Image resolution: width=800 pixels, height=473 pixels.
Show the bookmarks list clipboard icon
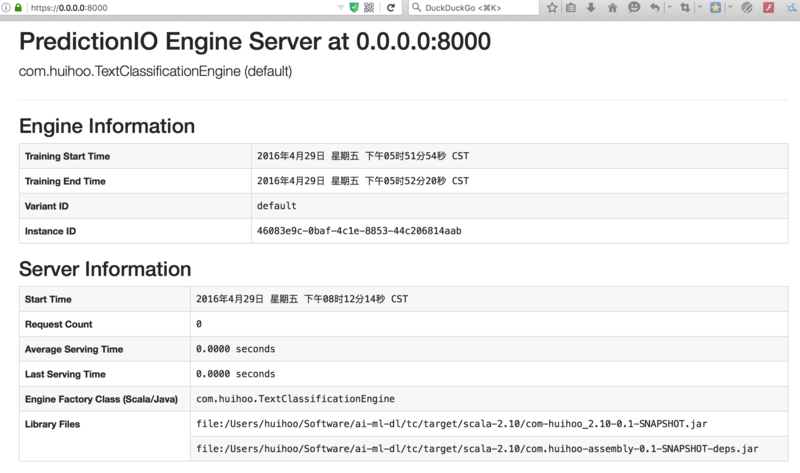[x=571, y=8]
